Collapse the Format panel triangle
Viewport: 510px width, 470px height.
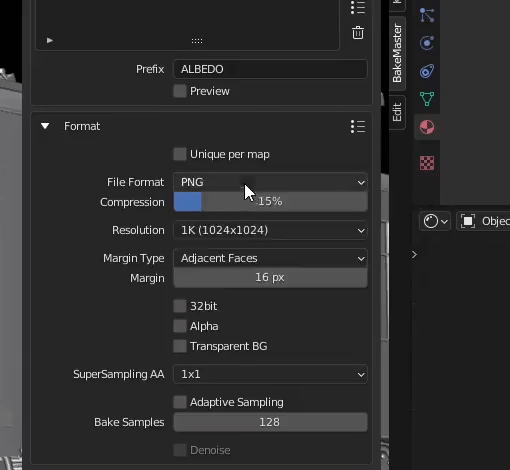45,126
